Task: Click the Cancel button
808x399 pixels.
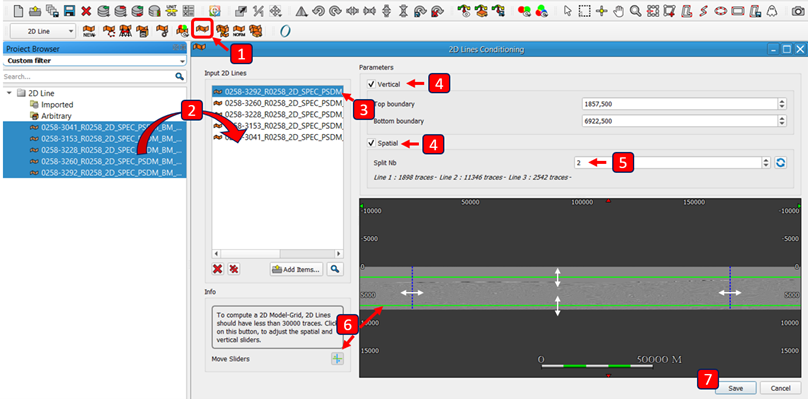Action: pyautogui.click(x=781, y=388)
